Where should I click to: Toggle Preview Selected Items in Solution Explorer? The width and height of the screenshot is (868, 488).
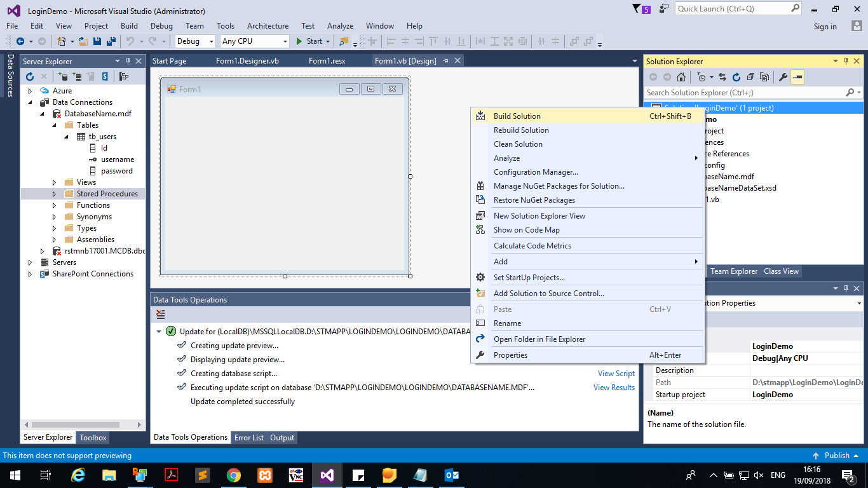click(x=799, y=76)
